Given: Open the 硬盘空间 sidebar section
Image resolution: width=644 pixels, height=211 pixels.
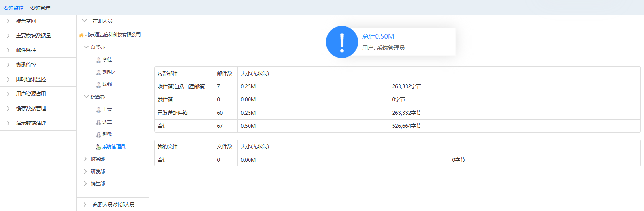Looking at the screenshot, I should 26,21.
